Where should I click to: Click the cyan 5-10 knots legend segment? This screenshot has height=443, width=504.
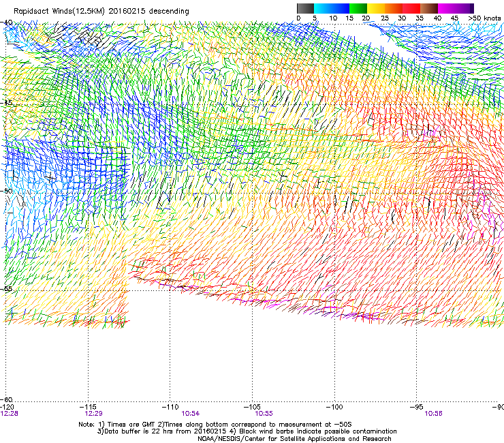click(323, 8)
